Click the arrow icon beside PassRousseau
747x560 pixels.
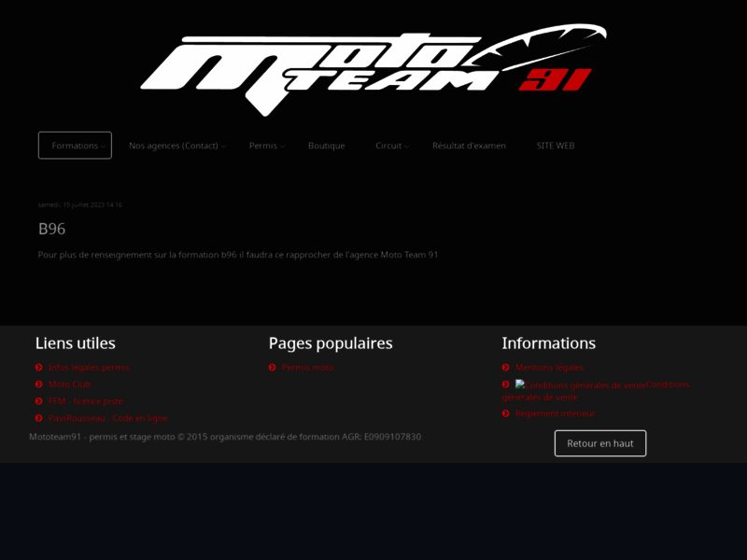39,417
